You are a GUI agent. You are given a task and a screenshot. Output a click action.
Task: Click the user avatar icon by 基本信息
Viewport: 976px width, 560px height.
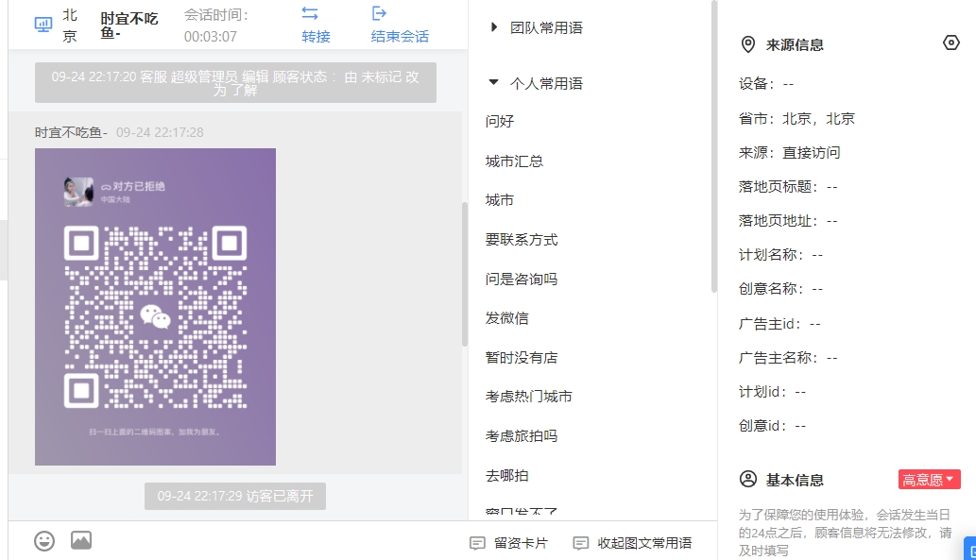[x=748, y=479]
